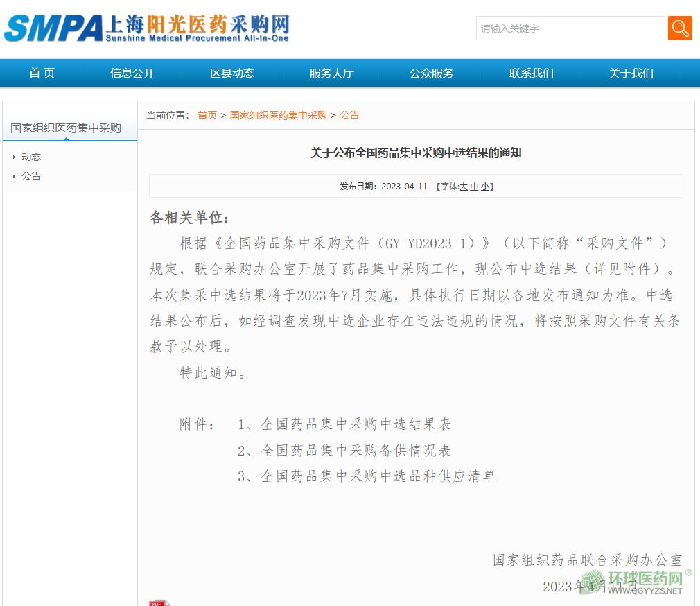Viewport: 700px width, 606px height.
Task: Open the 服务大厅 navigation item
Action: (331, 73)
